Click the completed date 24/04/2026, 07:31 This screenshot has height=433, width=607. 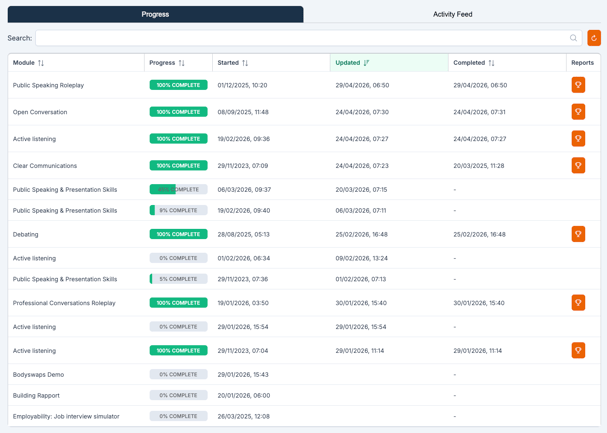(x=480, y=112)
